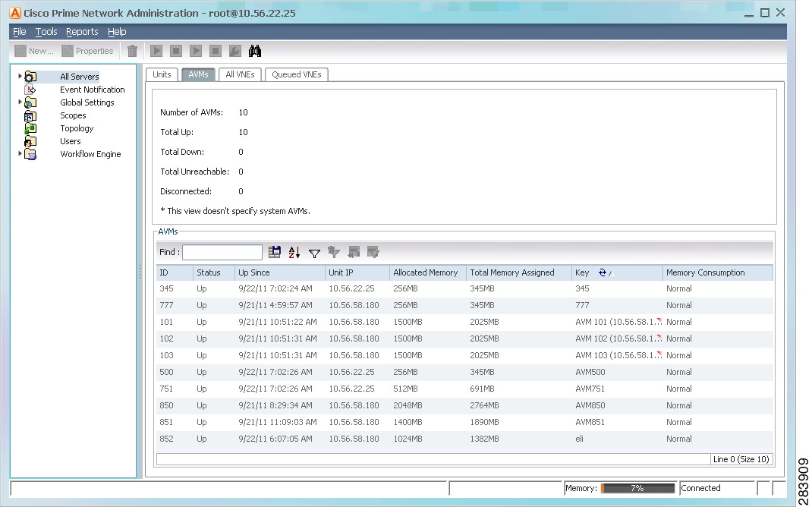The height and width of the screenshot is (507, 812).
Task: Click the Global Settings folder icon
Action: [30, 102]
